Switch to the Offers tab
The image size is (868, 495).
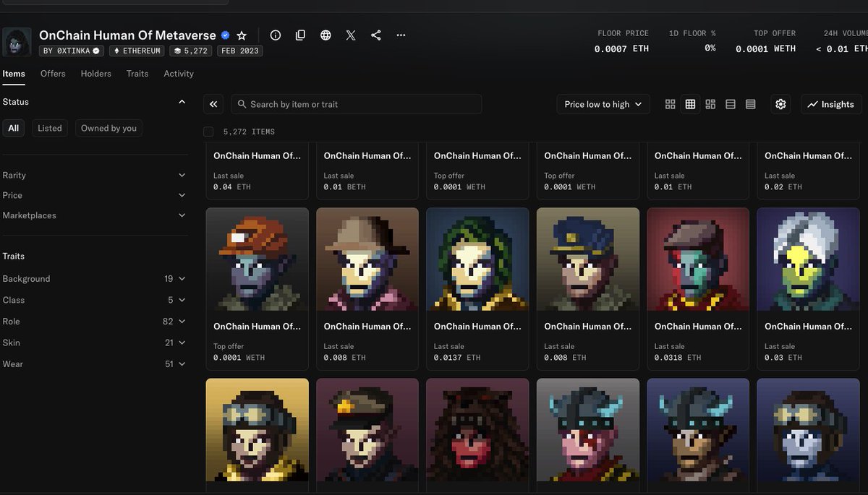click(x=53, y=74)
